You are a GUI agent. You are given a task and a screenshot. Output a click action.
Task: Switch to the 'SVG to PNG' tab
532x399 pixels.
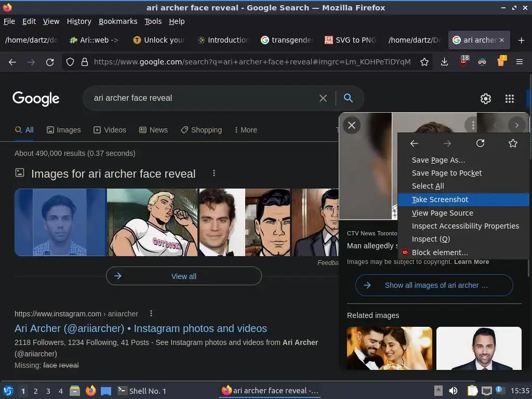[x=351, y=40]
